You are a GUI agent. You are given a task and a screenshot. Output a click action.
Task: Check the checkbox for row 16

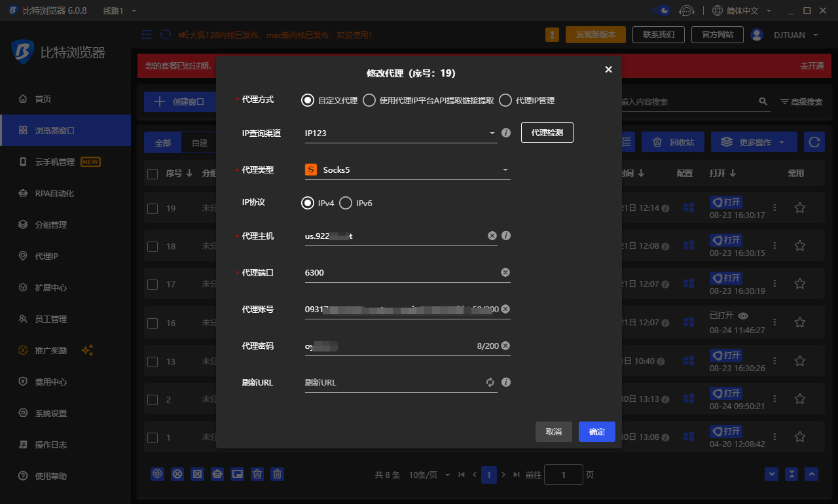click(x=153, y=323)
